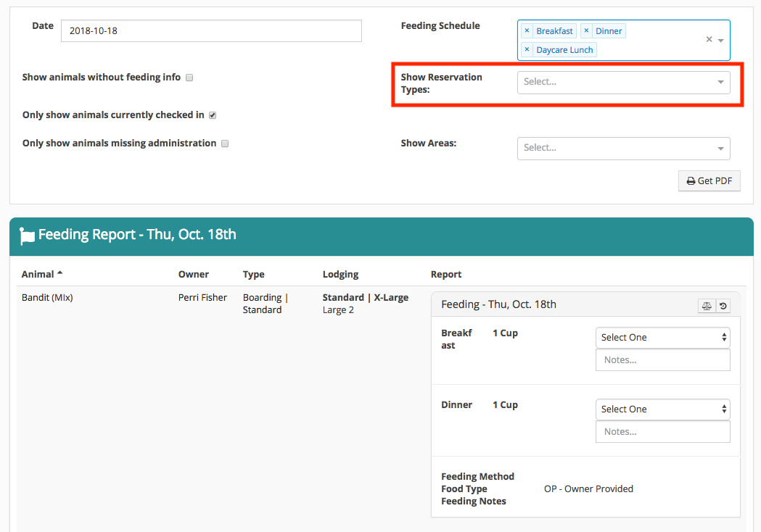Open the Dinner Select One dropdown
This screenshot has width=761, height=532.
pyautogui.click(x=662, y=409)
